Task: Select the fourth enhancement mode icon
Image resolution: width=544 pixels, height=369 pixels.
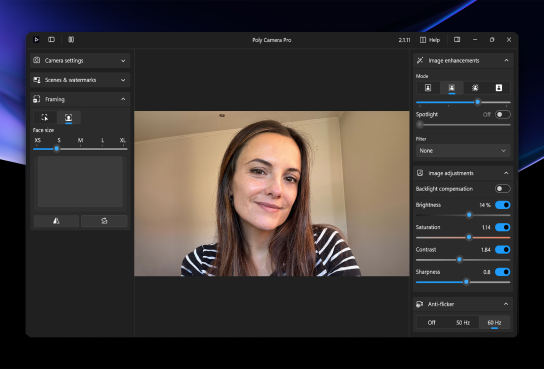Action: [x=499, y=88]
